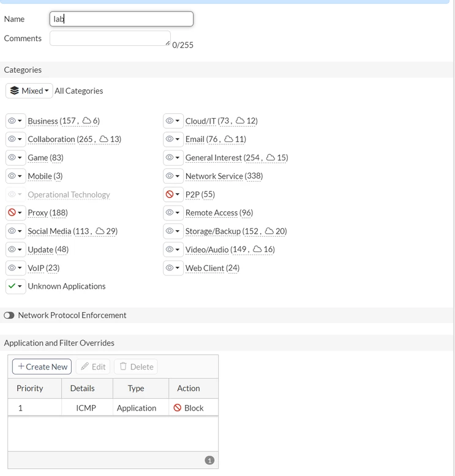The width and height of the screenshot is (455, 476).
Task: Click the Social Media cloud applications icon
Action: click(x=100, y=231)
